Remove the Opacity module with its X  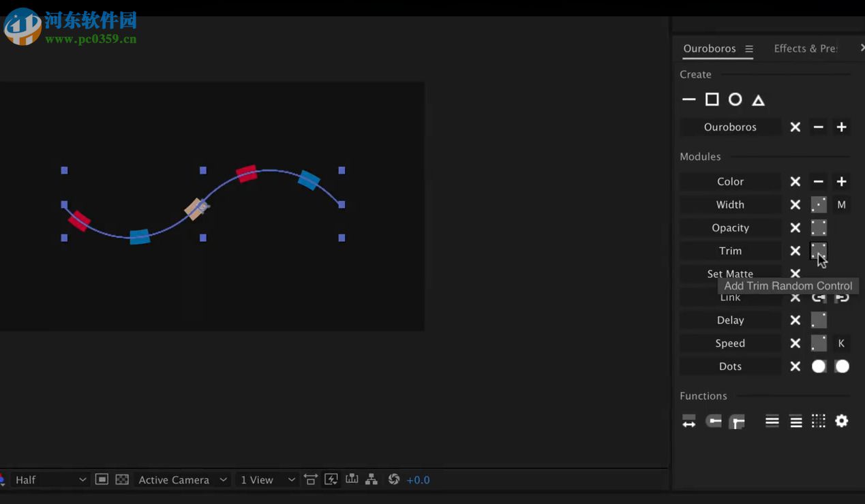point(795,227)
